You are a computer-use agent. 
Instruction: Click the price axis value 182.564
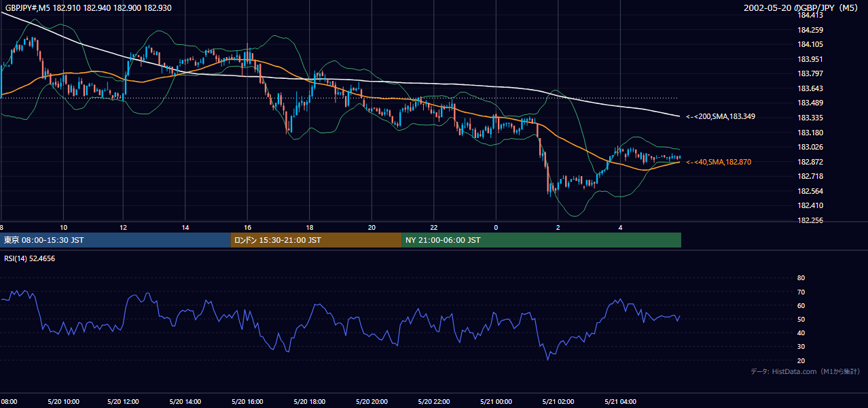coord(810,191)
